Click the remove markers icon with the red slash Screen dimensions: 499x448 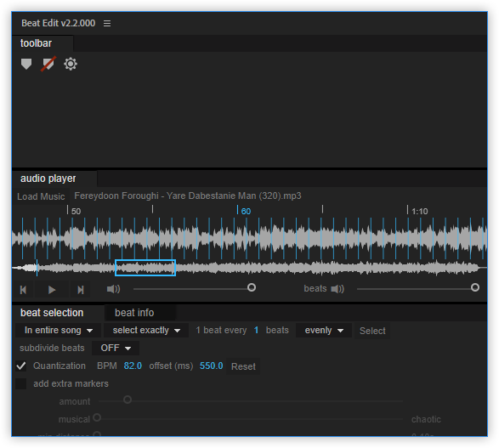pos(48,64)
